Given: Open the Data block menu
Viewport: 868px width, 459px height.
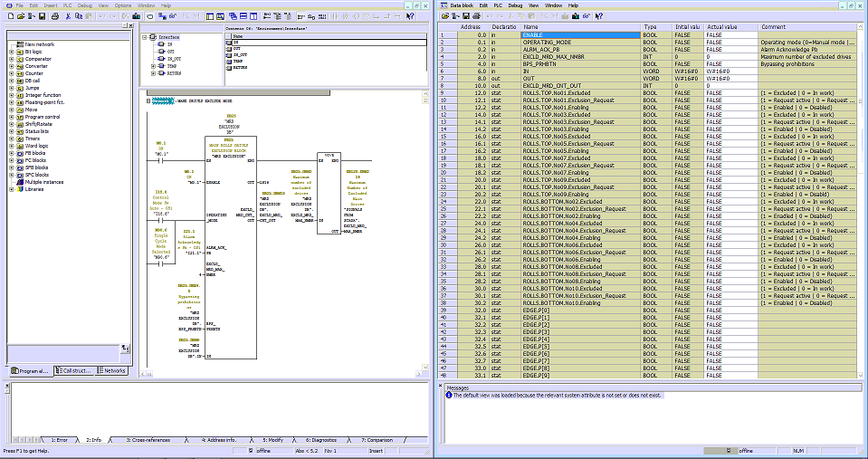Looking at the screenshot, I should point(461,5).
